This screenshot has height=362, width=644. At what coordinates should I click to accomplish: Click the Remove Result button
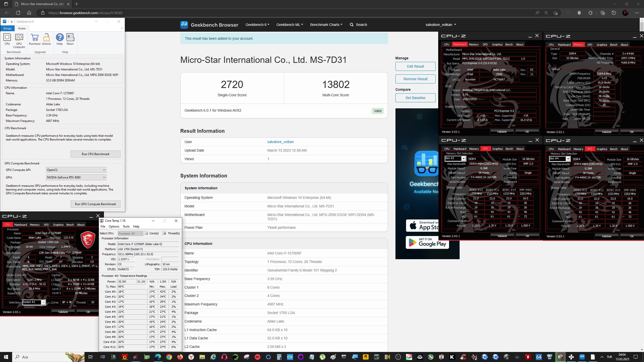[x=415, y=79]
